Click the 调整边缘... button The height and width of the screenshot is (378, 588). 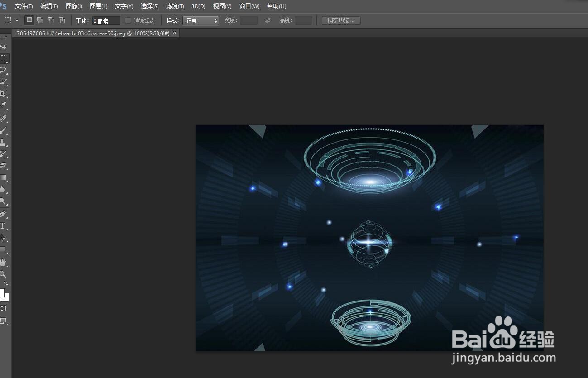coord(341,20)
